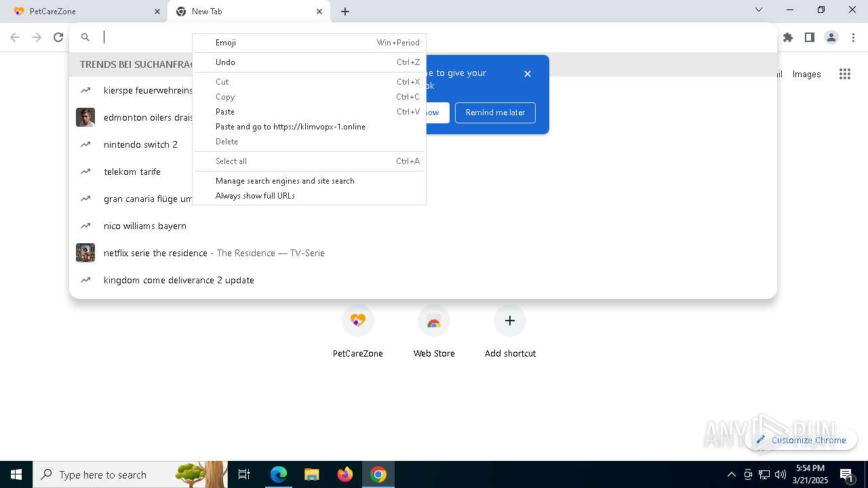Reload the current page
Screen dimensions: 868x488
(x=58, y=37)
